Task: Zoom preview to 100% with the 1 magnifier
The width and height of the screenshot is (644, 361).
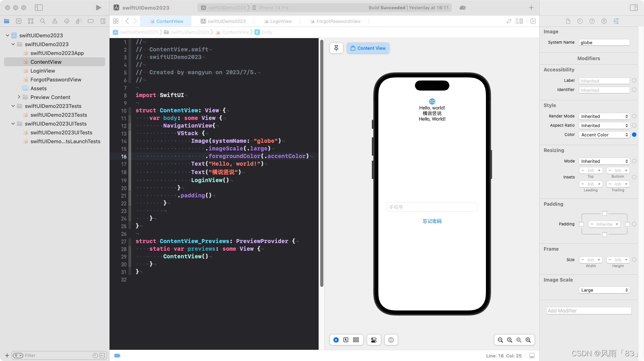Action: click(x=510, y=340)
